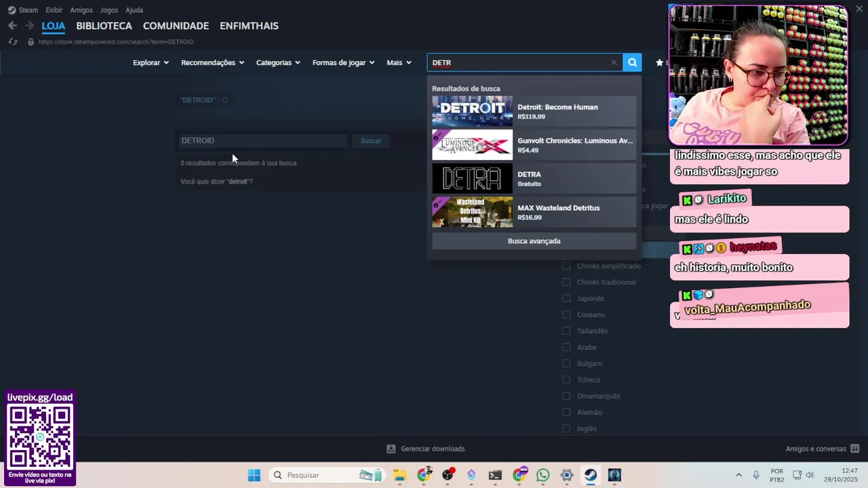
Task: Go back with the Steam back arrow
Action: (x=12, y=26)
